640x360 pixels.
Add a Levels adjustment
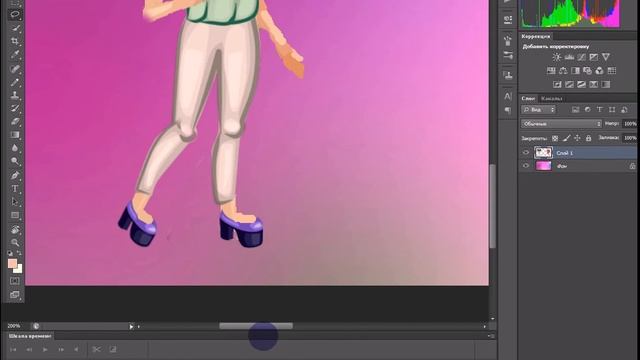[x=569, y=57]
